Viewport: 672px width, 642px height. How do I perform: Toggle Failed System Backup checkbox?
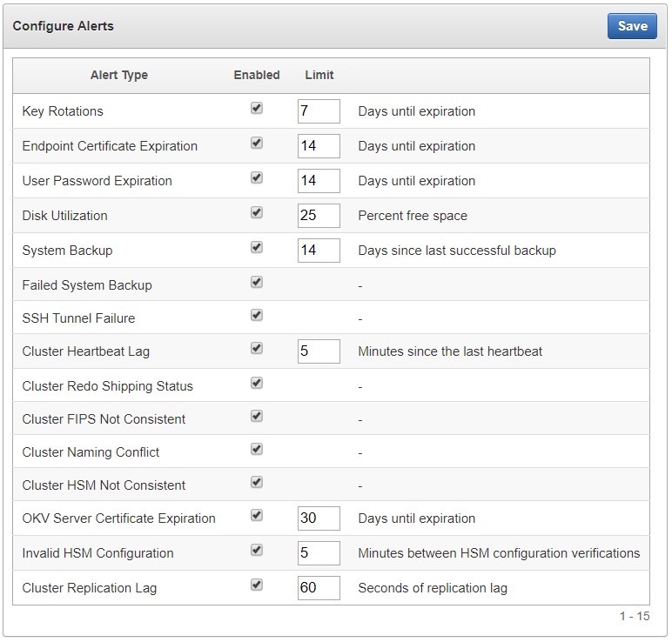click(x=257, y=283)
